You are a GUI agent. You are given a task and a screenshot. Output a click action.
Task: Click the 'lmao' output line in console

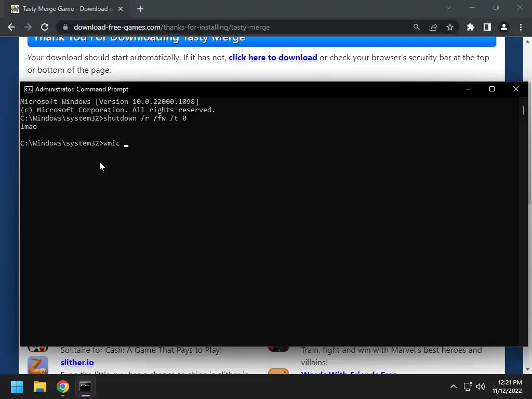[29, 127]
